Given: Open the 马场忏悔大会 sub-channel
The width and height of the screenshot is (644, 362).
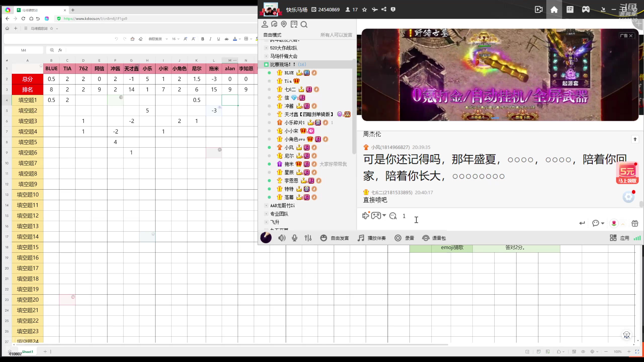Looking at the screenshot, I should (x=284, y=56).
